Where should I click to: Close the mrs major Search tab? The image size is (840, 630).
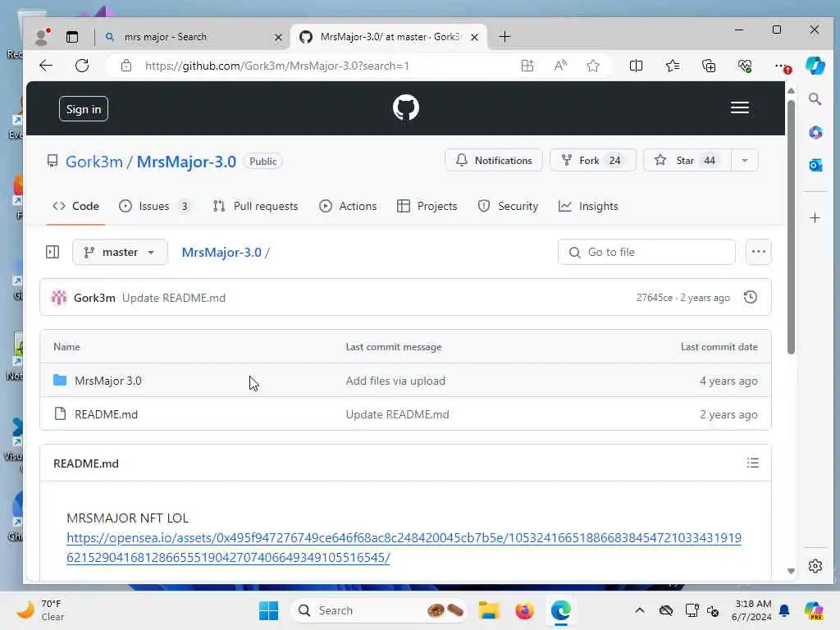(x=278, y=37)
